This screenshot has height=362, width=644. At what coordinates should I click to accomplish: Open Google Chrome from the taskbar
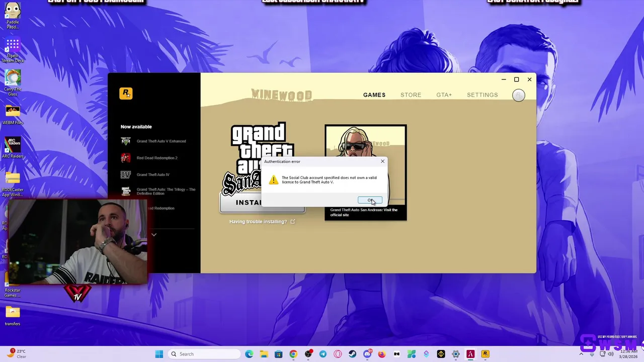point(293,354)
